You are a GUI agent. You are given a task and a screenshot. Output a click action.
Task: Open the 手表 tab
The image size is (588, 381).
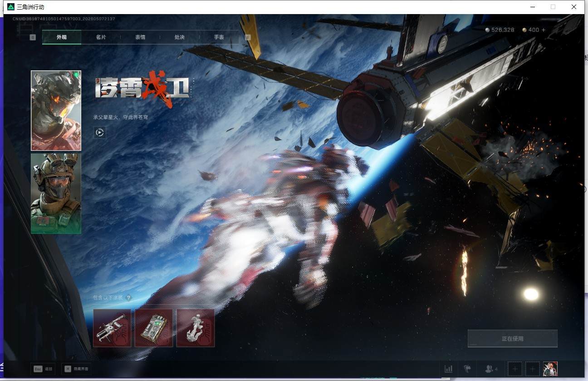coord(219,37)
